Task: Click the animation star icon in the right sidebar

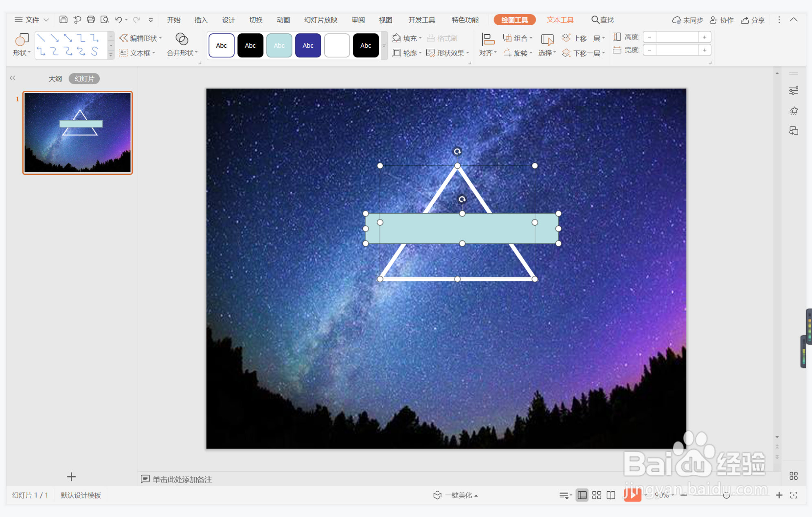Action: [x=793, y=111]
